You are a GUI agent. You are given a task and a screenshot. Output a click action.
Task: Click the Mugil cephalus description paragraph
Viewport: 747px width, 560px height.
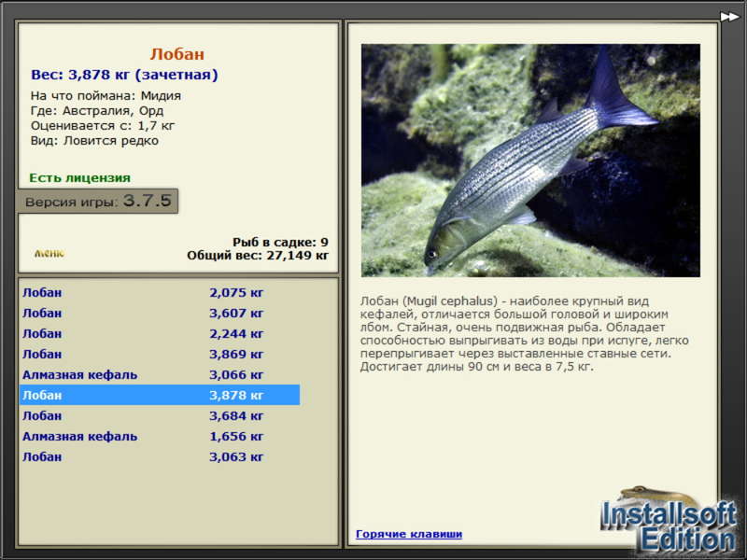pos(524,334)
